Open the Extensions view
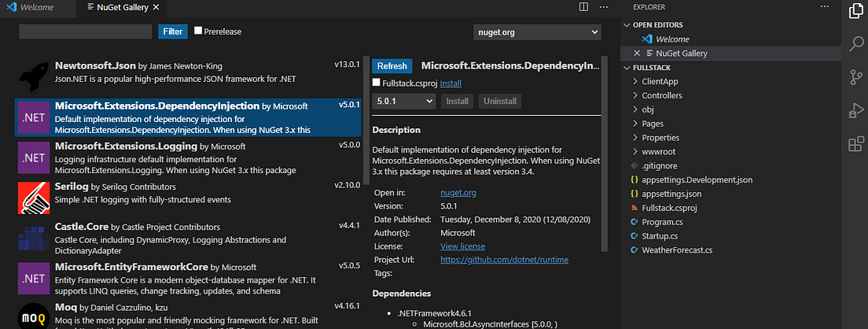This screenshot has width=868, height=329. pos(855,145)
